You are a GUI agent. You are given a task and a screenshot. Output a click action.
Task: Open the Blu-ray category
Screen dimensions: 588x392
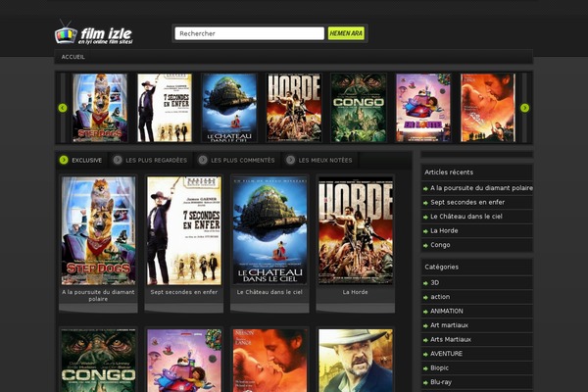click(441, 382)
